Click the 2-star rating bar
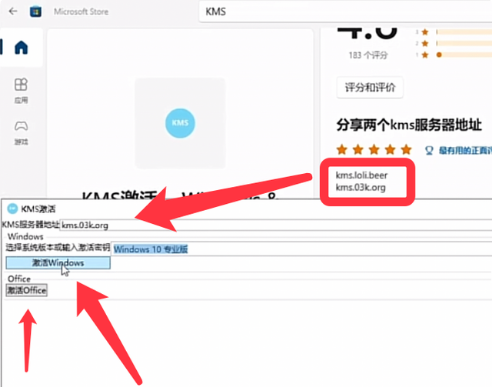 click(x=464, y=43)
